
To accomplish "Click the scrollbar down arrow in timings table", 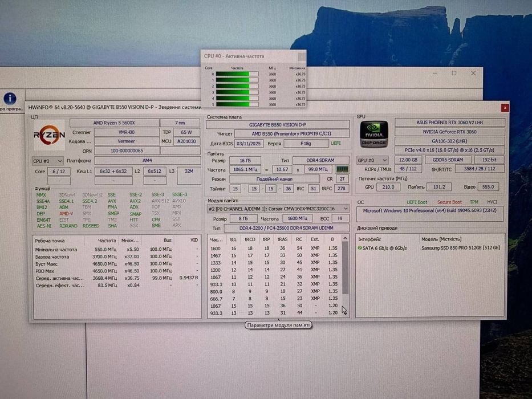I will pos(345,314).
